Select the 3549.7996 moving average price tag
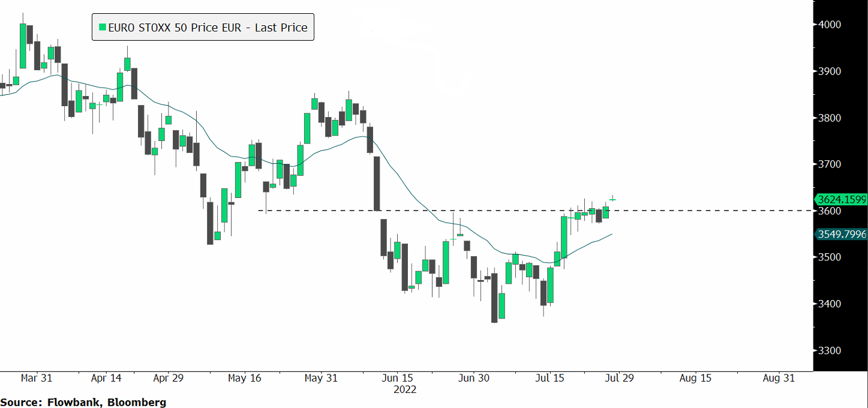This screenshot has height=408, width=868. tap(840, 234)
